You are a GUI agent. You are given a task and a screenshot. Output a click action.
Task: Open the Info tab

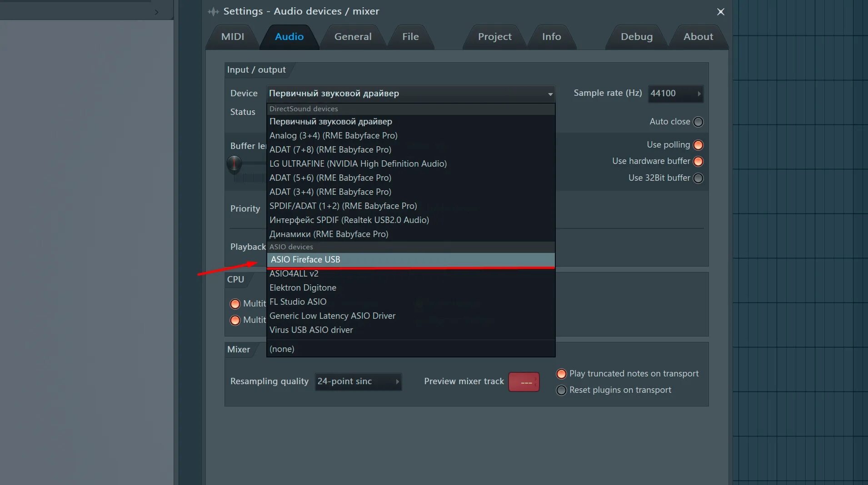[551, 37]
